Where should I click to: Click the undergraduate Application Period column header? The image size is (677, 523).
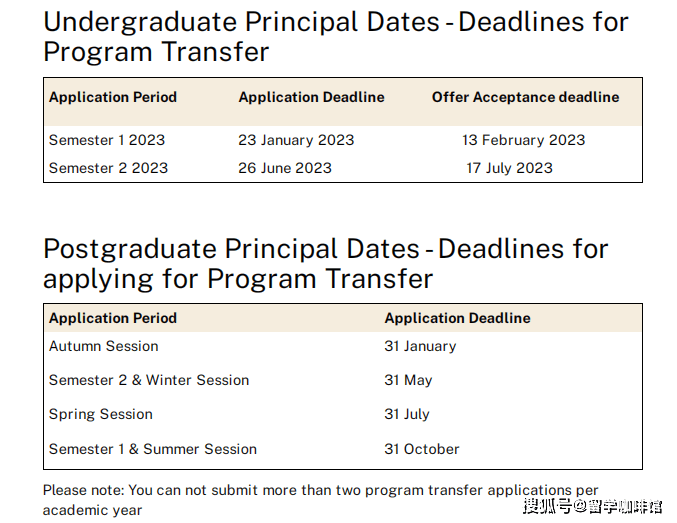[x=113, y=97]
